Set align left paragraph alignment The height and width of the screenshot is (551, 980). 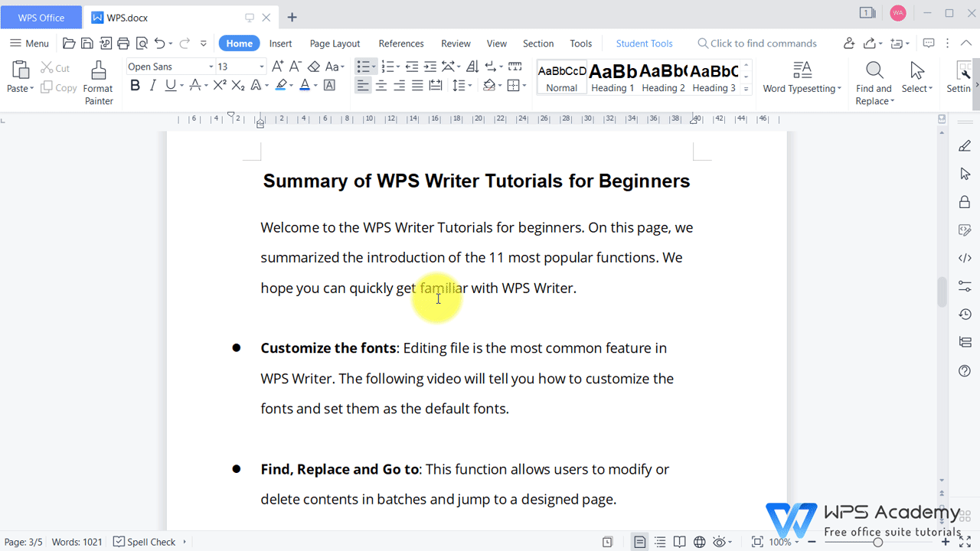click(x=363, y=85)
